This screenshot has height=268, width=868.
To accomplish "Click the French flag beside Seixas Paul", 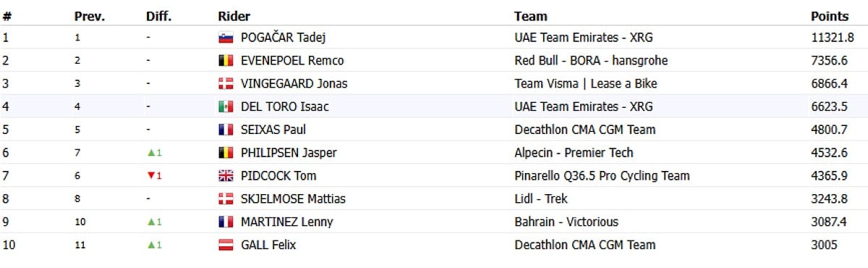I will pos(226,130).
